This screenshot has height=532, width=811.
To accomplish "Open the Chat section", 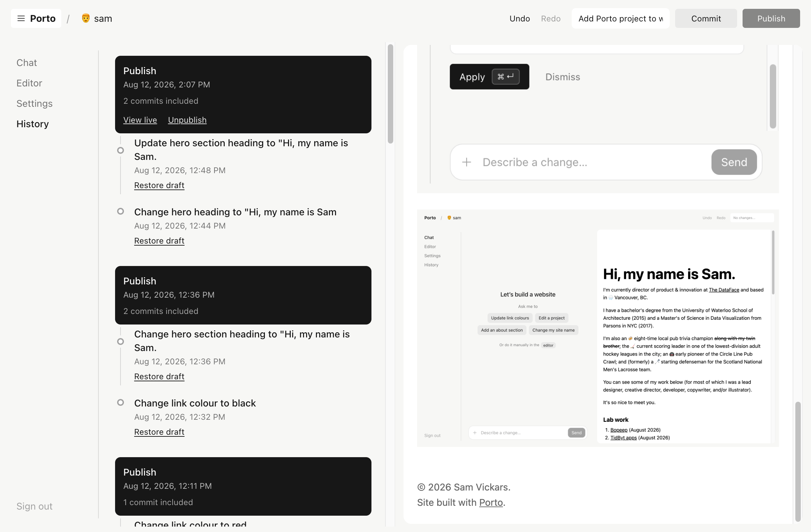I will point(27,63).
